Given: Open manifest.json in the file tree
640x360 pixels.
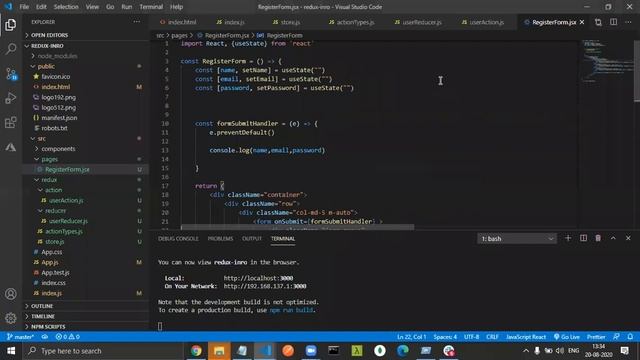Looking at the screenshot, I should 86,118.
